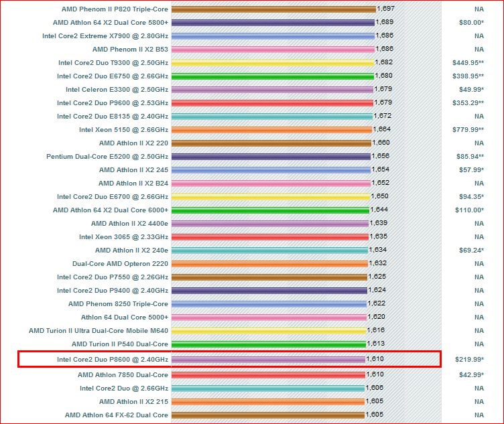Open the AMD Athlon II X2 215 link
Viewport: 504px width, 424px height.
pos(134,402)
